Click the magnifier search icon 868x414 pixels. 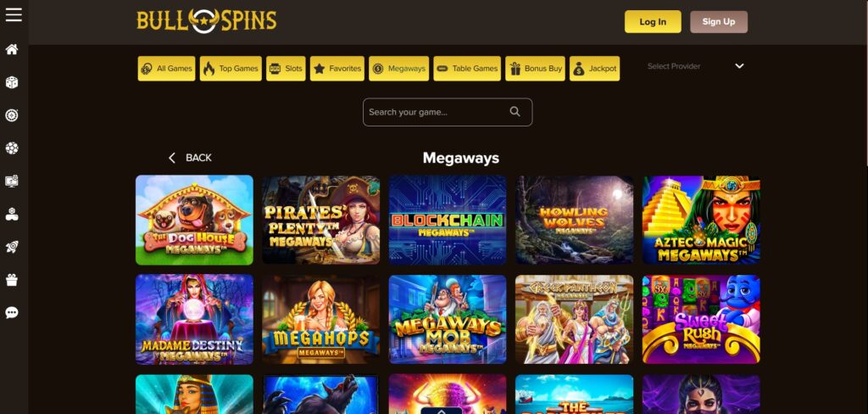pos(515,111)
